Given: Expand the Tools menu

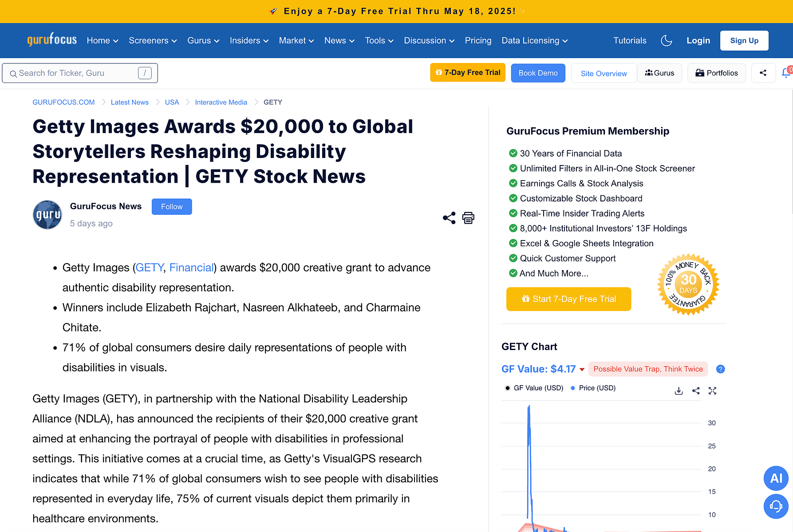Looking at the screenshot, I should click(379, 40).
